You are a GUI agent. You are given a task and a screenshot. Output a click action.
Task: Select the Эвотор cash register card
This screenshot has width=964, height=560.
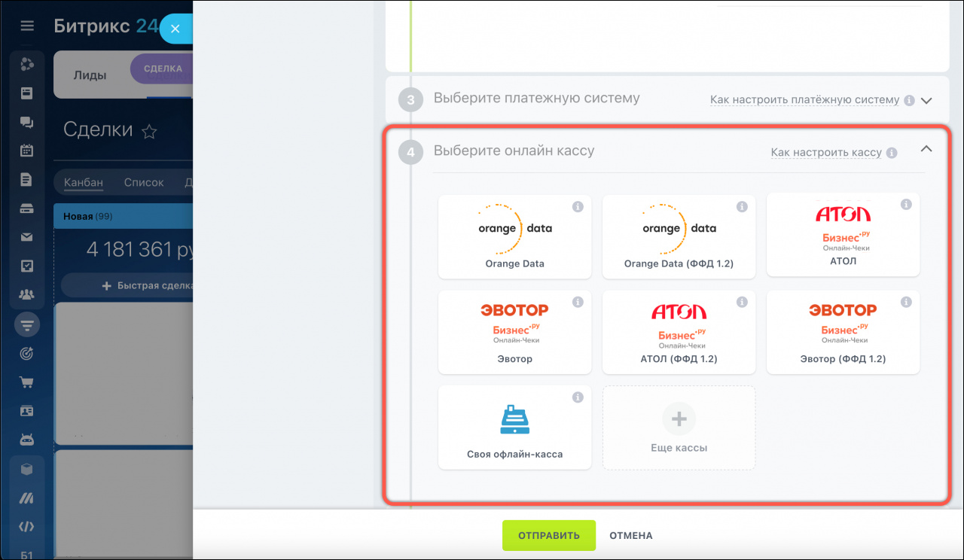point(515,332)
